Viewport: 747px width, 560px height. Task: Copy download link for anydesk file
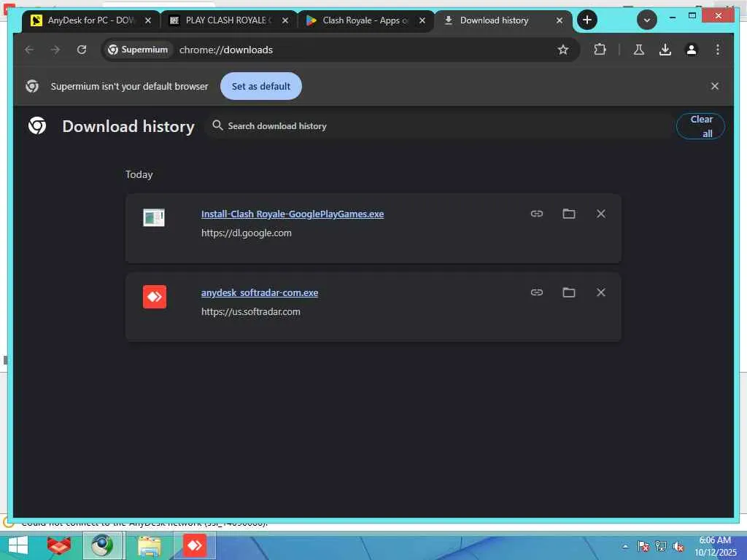pos(537,292)
